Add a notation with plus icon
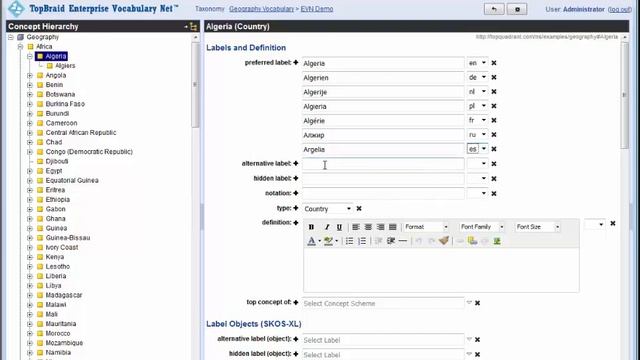 (296, 193)
